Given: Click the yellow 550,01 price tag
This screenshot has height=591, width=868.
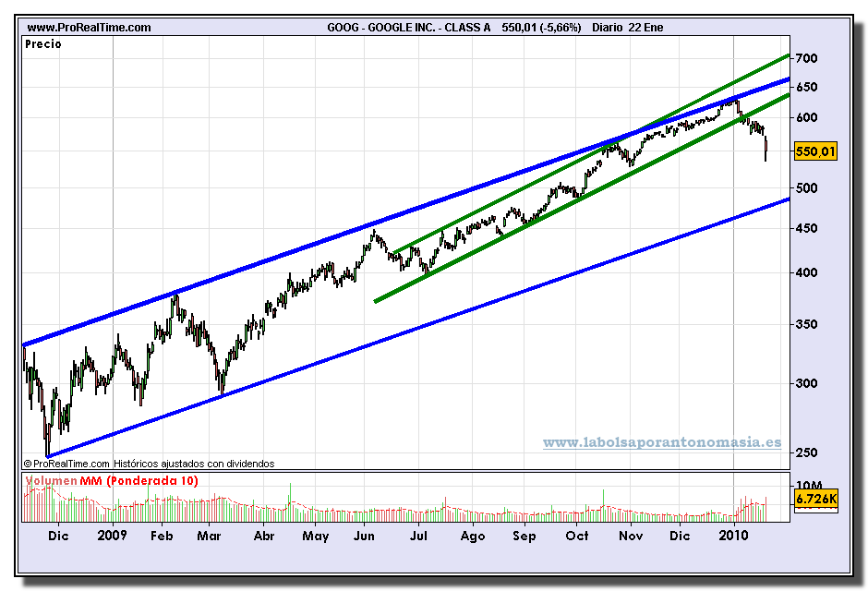Looking at the screenshot, I should 815,151.
